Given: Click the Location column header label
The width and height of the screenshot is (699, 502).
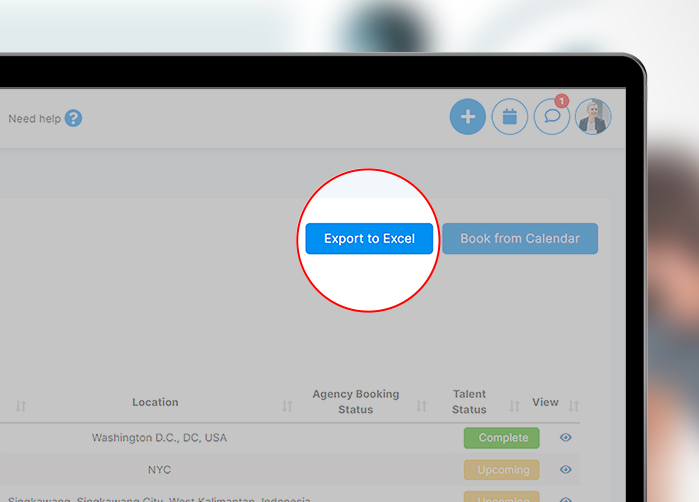Looking at the screenshot, I should [155, 402].
